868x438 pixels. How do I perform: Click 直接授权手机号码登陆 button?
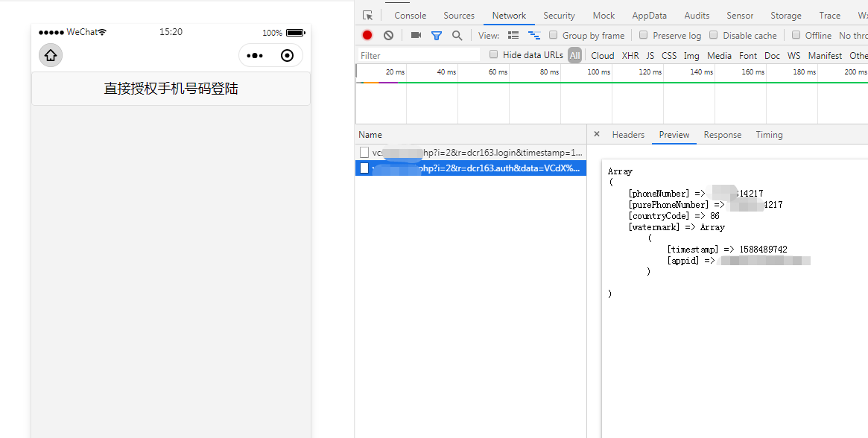pos(171,89)
